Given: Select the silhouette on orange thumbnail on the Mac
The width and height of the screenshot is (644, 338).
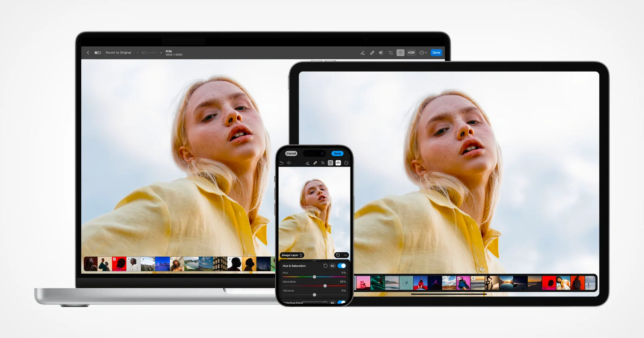Looking at the screenshot, I should click(249, 264).
